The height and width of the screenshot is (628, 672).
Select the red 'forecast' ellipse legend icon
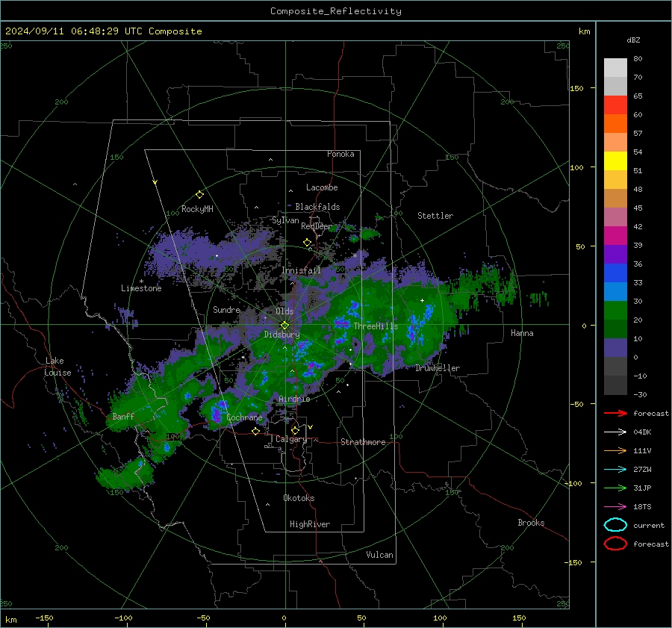pos(615,544)
